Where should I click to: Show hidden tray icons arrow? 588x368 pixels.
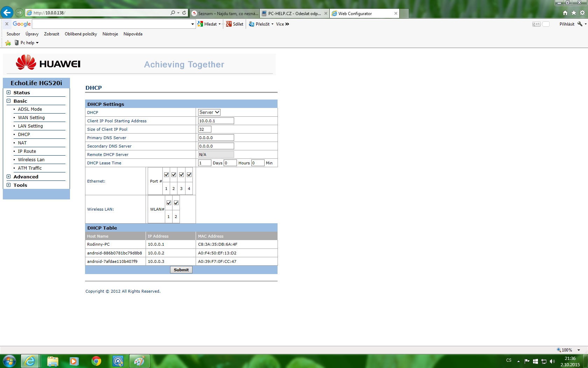(x=518, y=361)
